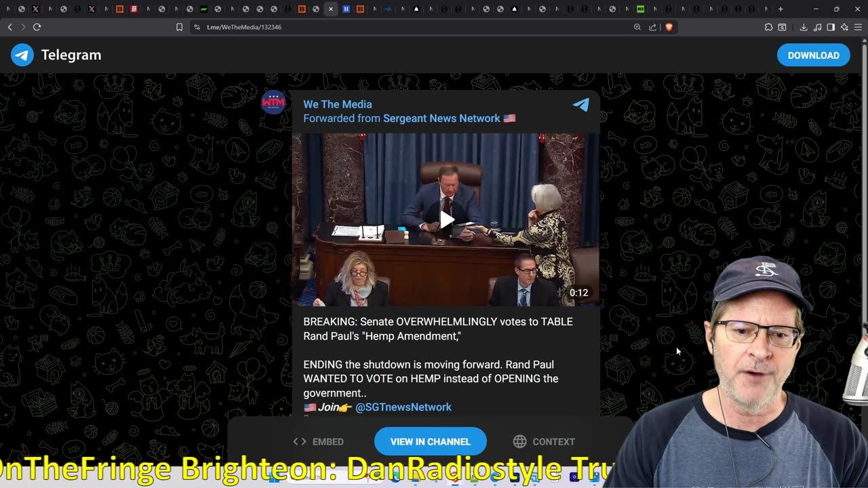
Task: Click the paper plane Telegram icon on post
Action: click(x=581, y=104)
